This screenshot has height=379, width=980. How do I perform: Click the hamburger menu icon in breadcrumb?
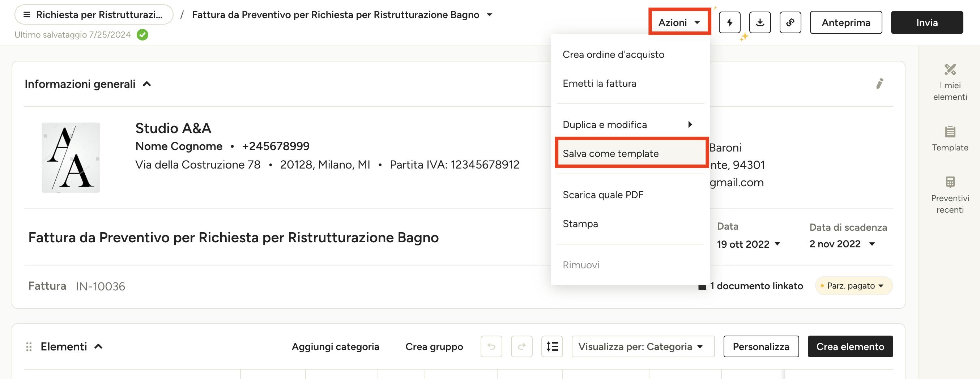pyautogui.click(x=27, y=15)
